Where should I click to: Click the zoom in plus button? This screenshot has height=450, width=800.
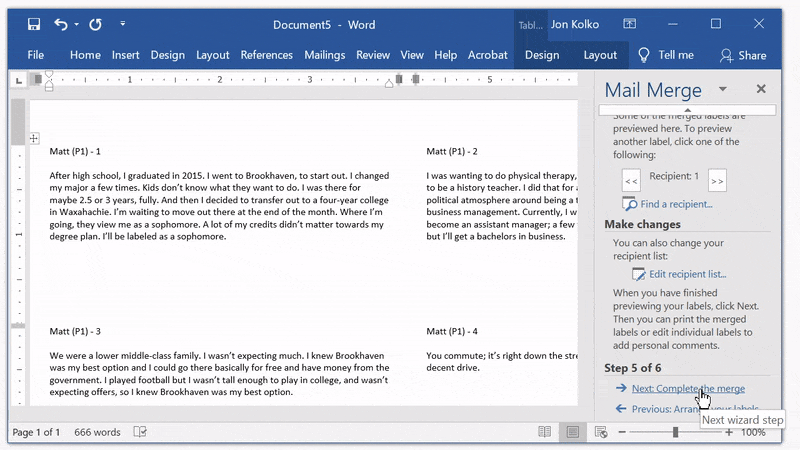click(x=729, y=432)
